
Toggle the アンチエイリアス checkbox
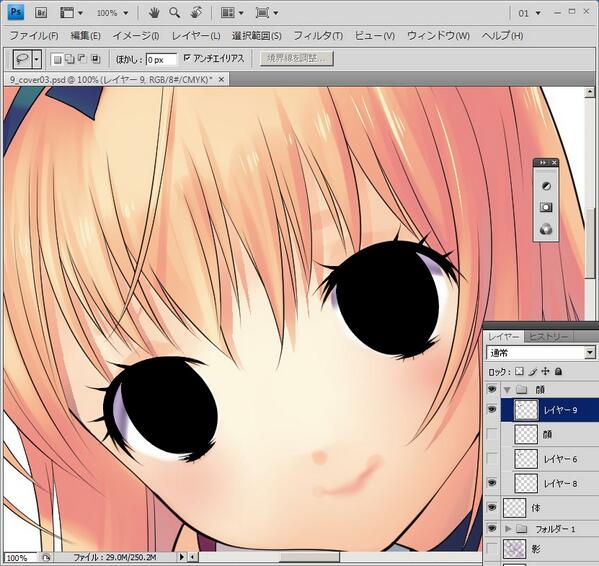coord(187,58)
